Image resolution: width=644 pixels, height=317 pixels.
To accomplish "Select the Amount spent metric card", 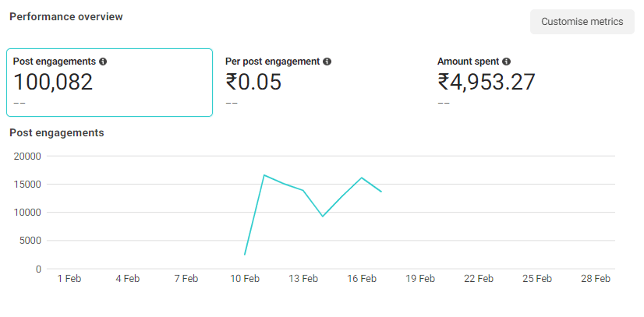I will tap(534, 83).
